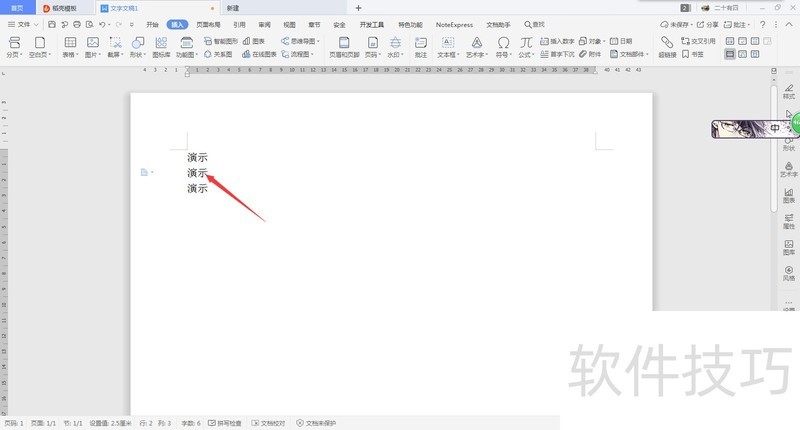Click the Share (分享) button

click(708, 24)
